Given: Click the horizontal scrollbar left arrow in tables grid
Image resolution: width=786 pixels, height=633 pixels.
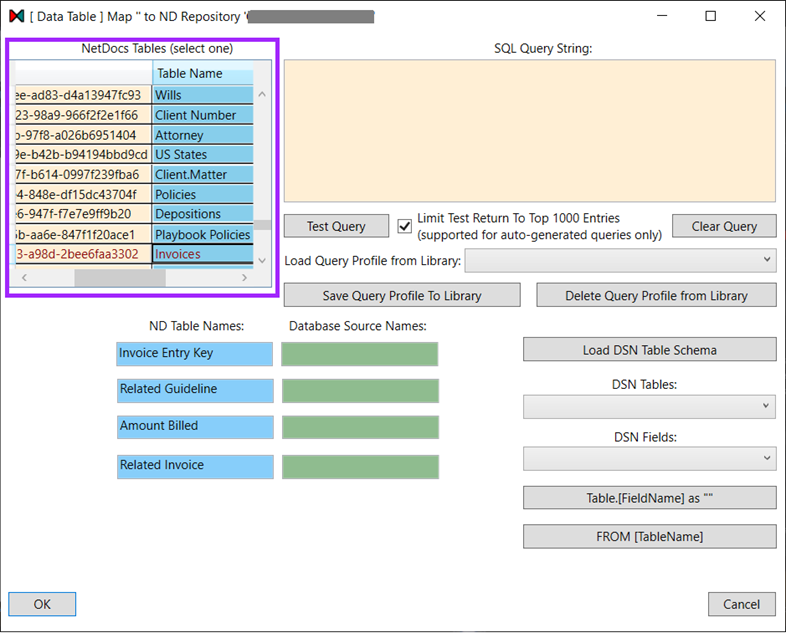Looking at the screenshot, I should point(24,277).
